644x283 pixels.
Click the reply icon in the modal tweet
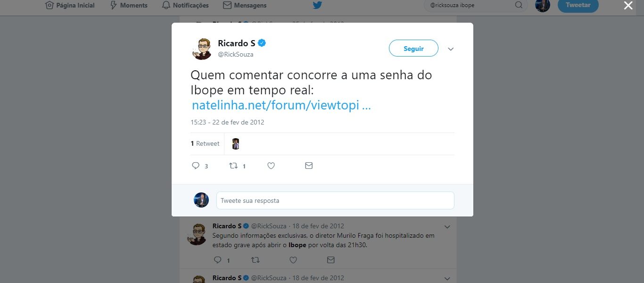(196, 166)
